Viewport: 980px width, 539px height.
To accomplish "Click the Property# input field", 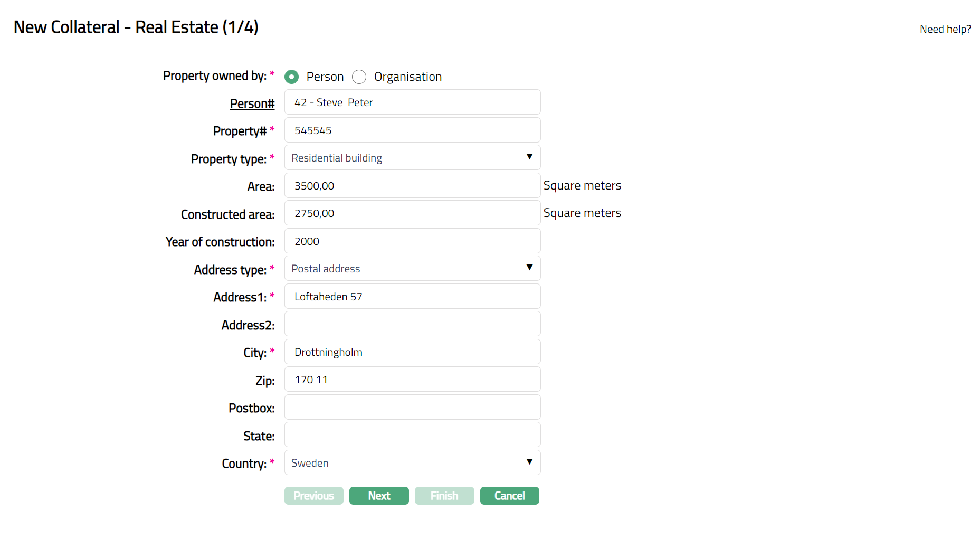I will pos(412,130).
